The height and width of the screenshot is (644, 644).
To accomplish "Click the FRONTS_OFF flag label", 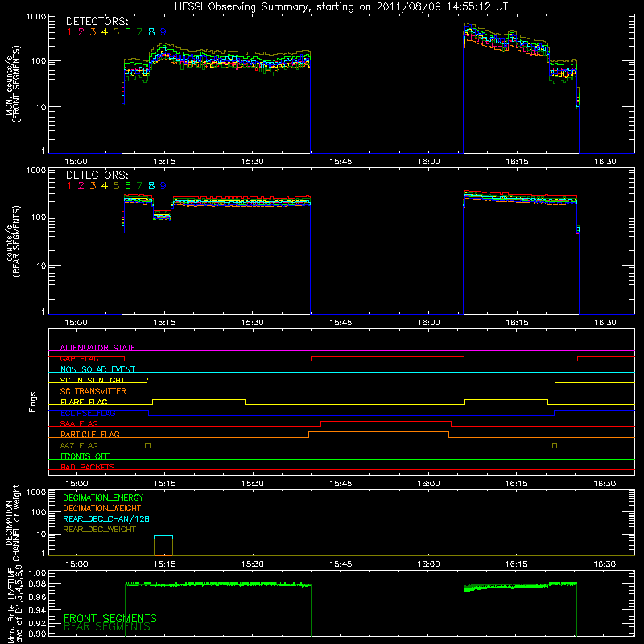I will point(85,456).
